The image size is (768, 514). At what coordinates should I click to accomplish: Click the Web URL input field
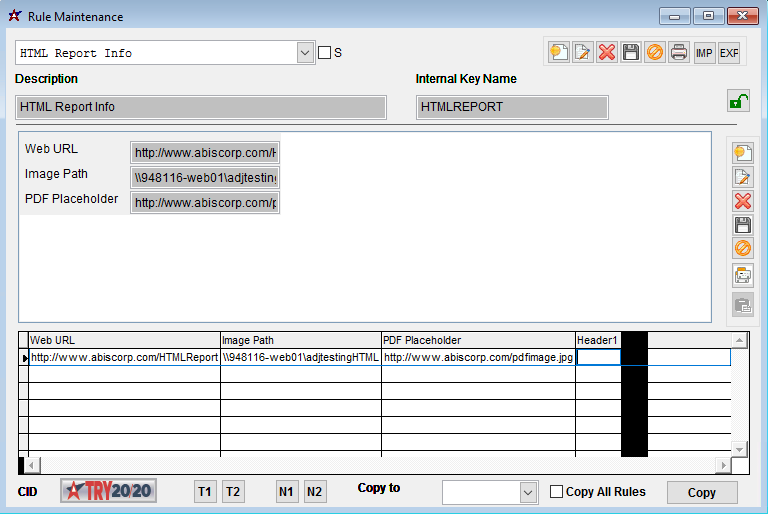[x=205, y=153]
